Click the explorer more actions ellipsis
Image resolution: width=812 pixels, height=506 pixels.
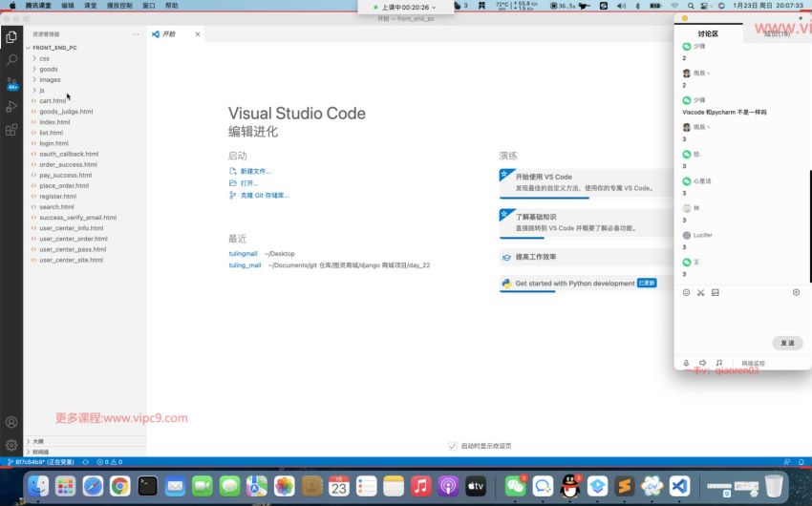tap(136, 34)
